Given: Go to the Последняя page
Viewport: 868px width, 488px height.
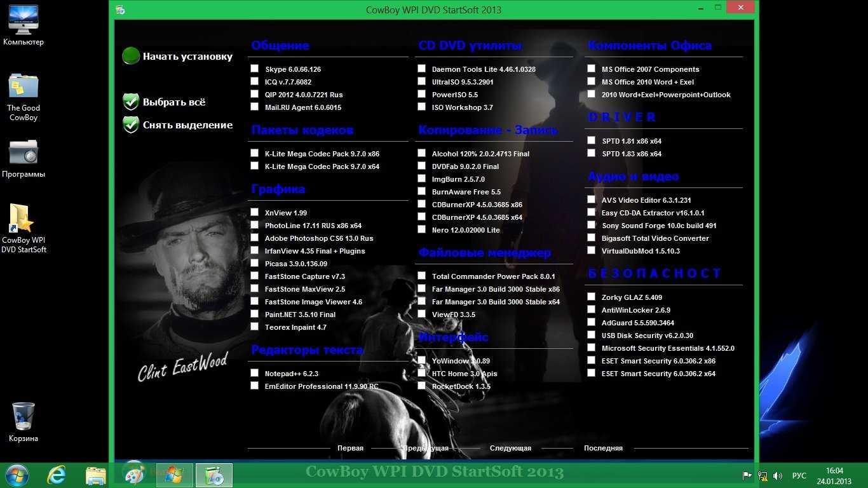Looking at the screenshot, I should click(x=603, y=448).
